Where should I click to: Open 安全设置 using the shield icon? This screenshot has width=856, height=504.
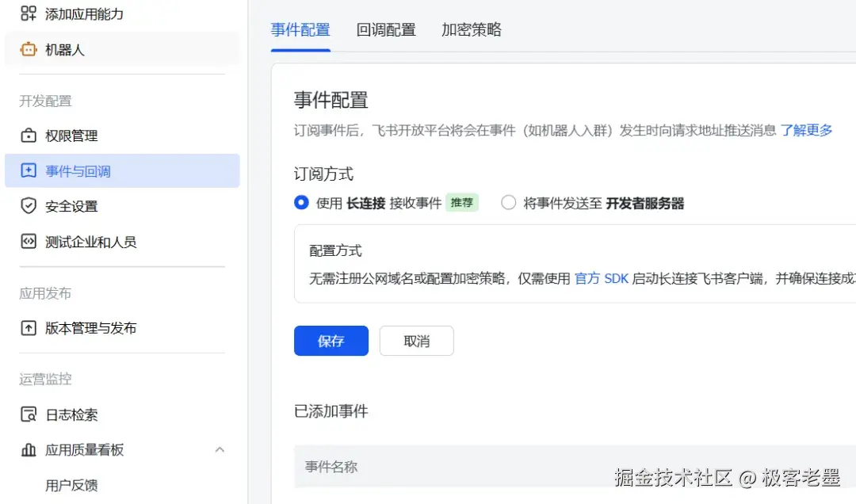(x=27, y=205)
